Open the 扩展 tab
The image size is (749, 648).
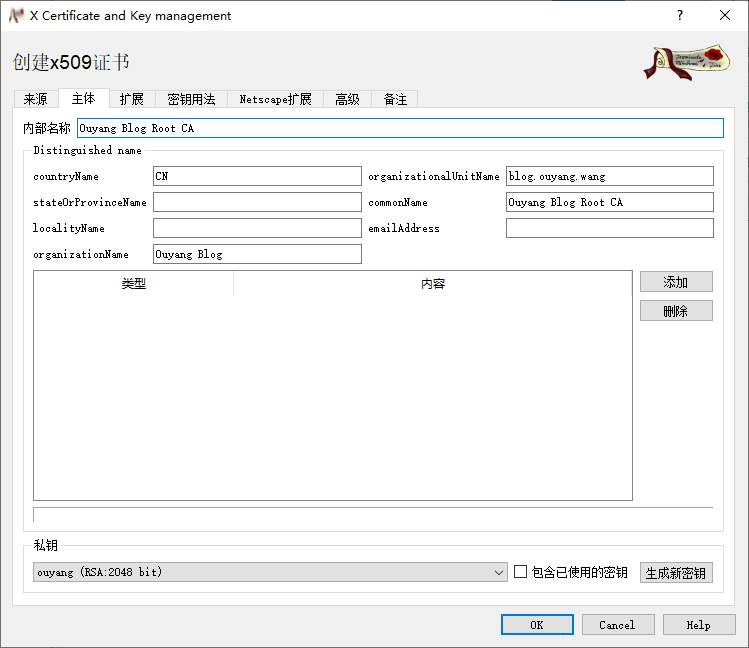(131, 99)
